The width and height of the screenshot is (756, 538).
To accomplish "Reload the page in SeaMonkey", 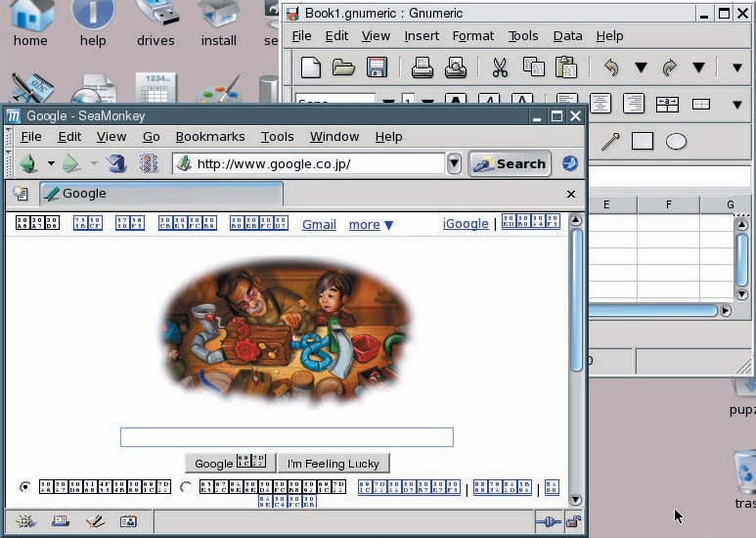I will coord(115,163).
